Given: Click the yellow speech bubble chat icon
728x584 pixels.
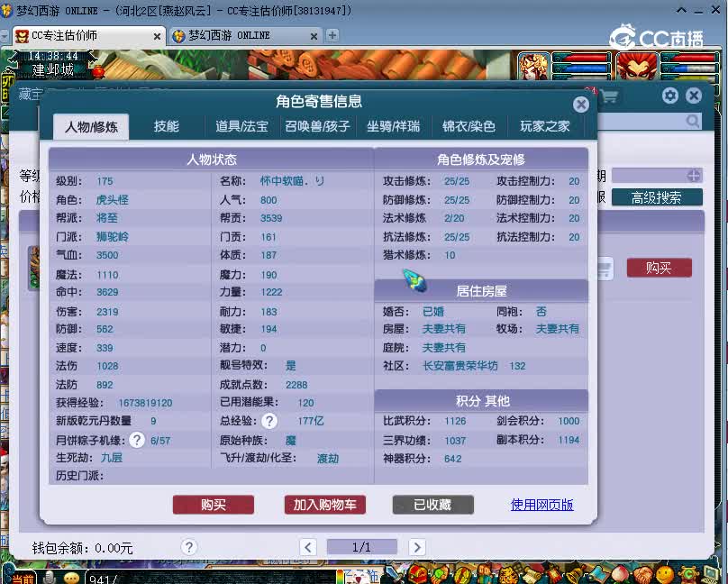Looking at the screenshot, I should pos(71,578).
